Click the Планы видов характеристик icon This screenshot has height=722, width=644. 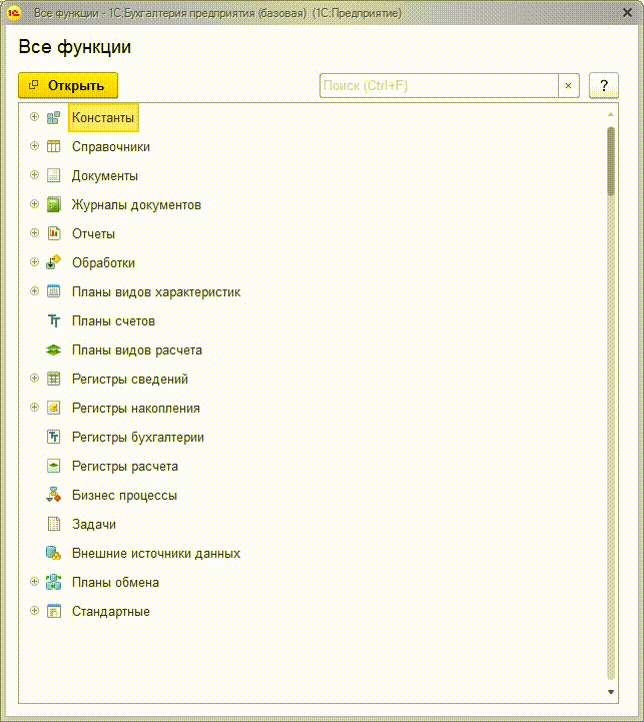(x=53, y=292)
